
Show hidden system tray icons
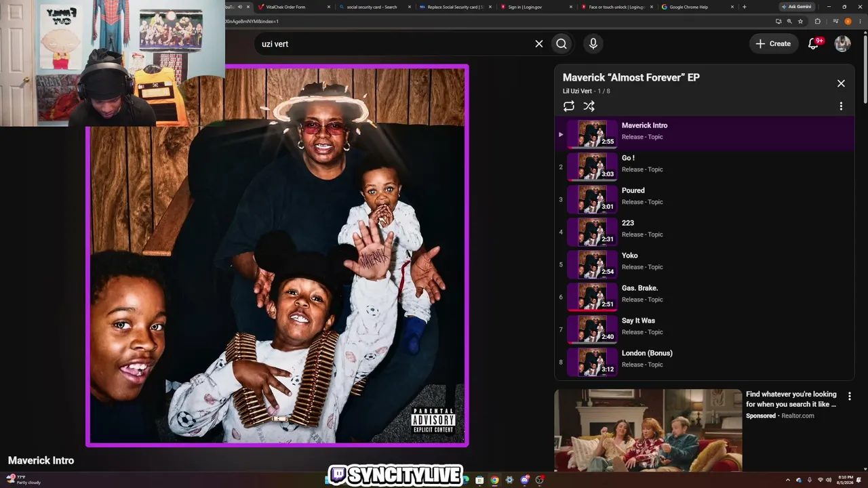788,480
